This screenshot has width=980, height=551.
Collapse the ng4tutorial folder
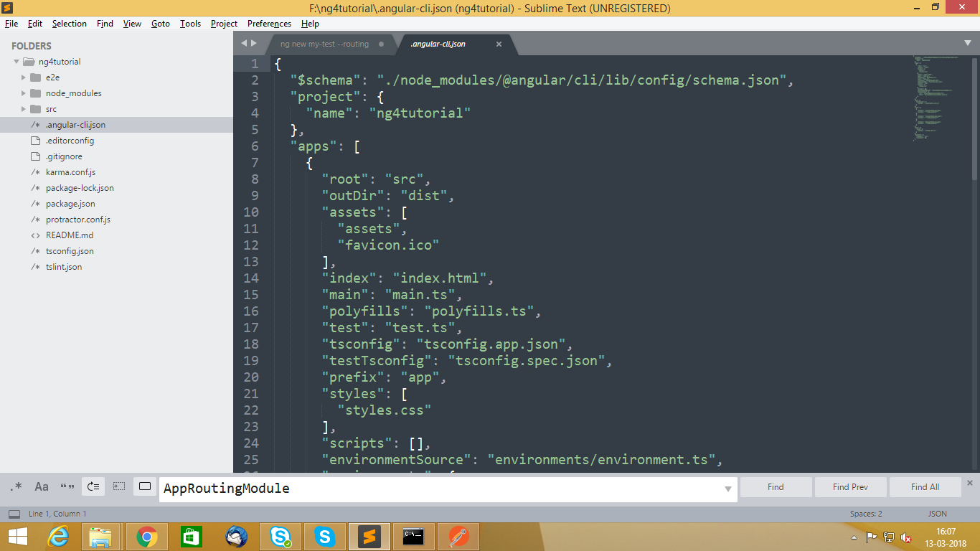pos(16,61)
